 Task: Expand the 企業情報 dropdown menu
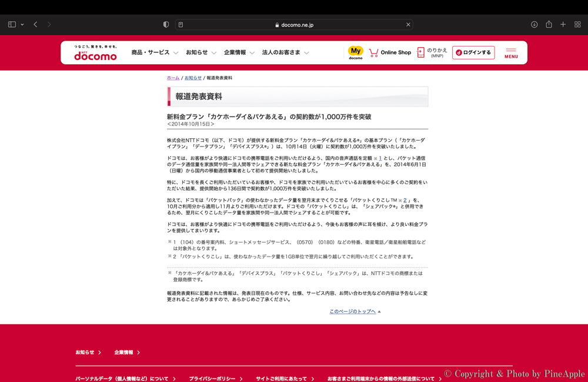[x=239, y=52]
